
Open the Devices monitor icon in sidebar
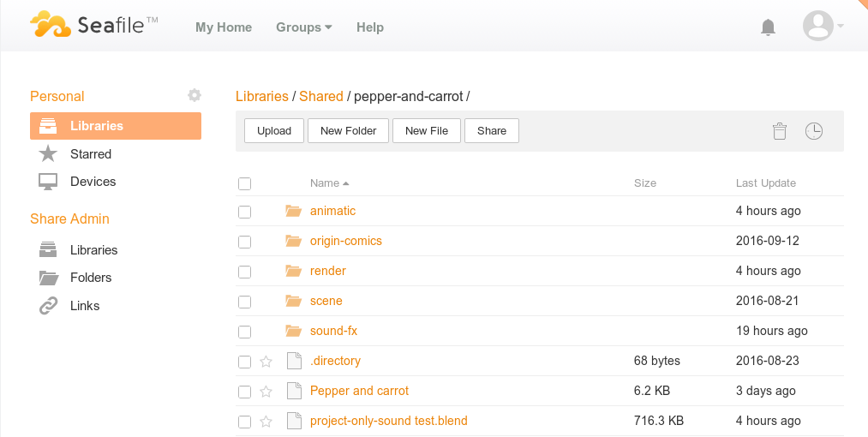pos(48,182)
